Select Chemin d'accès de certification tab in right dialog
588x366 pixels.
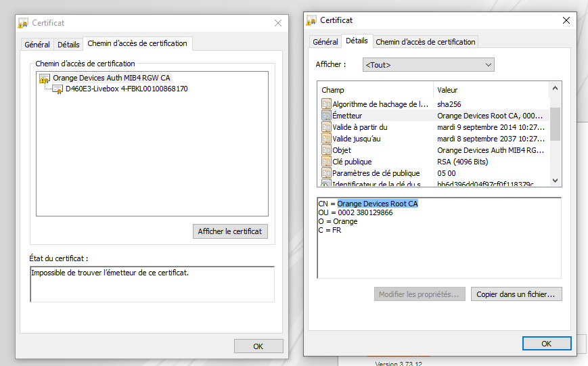[425, 42]
